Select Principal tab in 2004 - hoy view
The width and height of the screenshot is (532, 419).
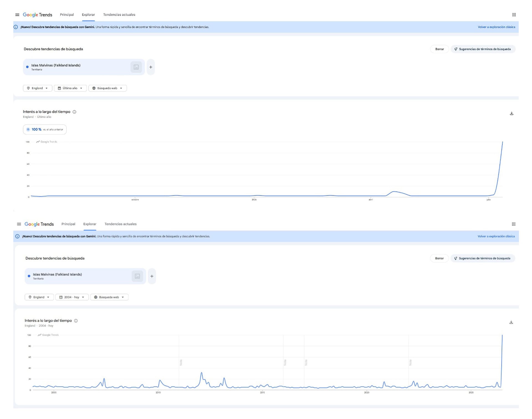[x=68, y=224]
